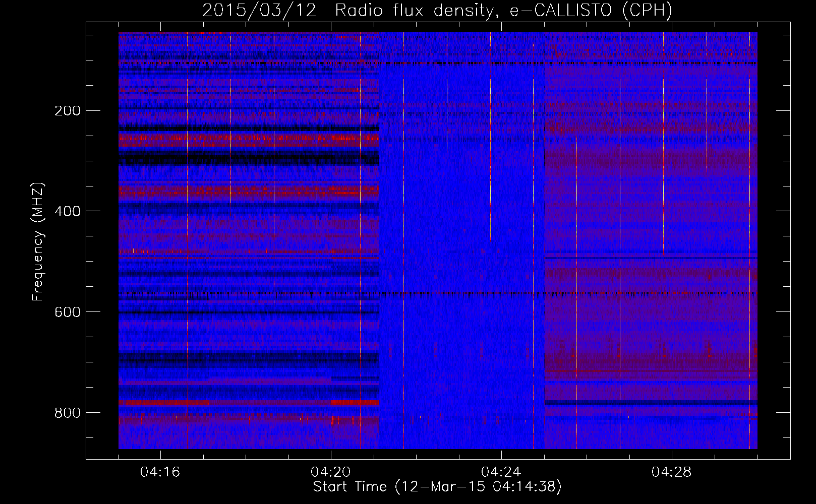Click the 'Start Time (12-Mar-15 04:14:38)' label
816x504 pixels.
437,487
